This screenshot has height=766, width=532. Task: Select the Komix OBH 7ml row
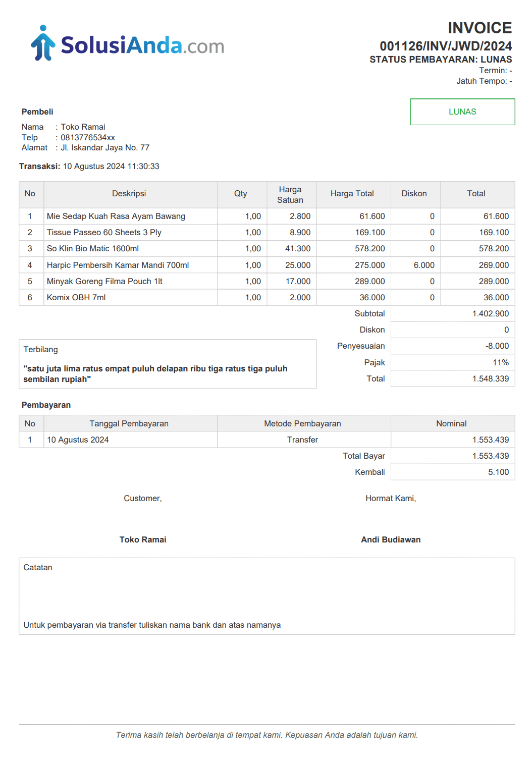76,298
